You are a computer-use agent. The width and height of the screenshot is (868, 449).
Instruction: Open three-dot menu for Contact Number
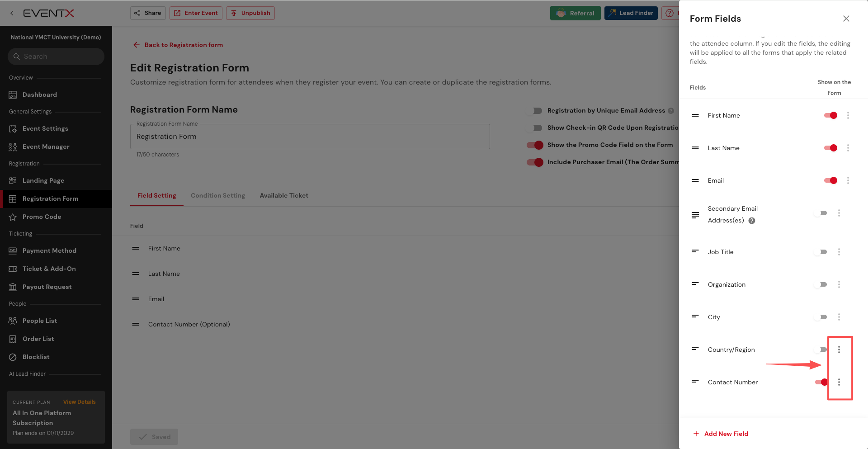[839, 382]
